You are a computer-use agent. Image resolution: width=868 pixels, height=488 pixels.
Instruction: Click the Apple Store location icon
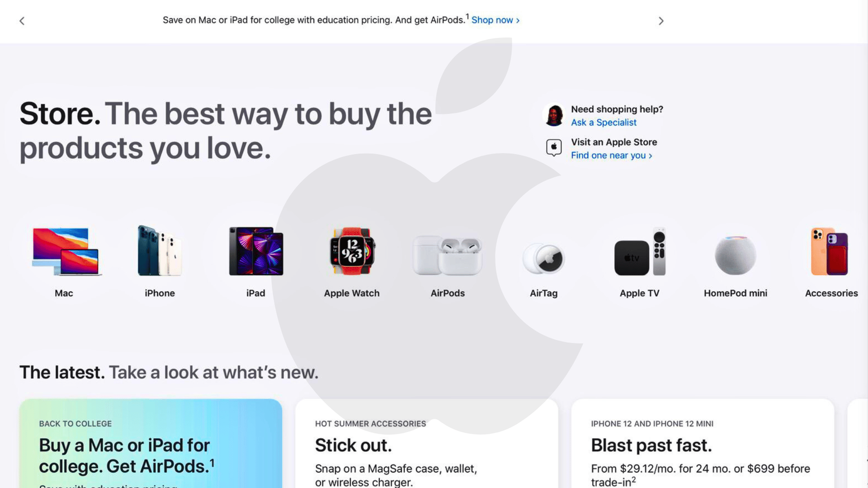(554, 148)
